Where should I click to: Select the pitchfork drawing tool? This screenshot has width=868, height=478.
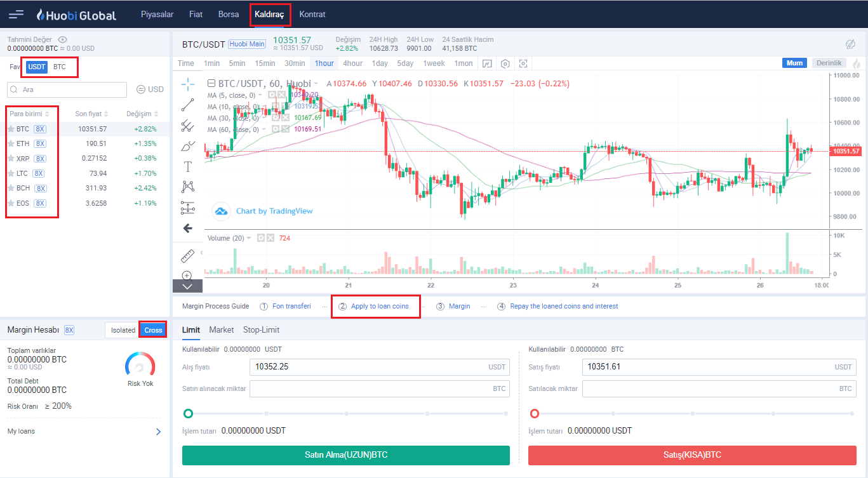click(x=187, y=126)
